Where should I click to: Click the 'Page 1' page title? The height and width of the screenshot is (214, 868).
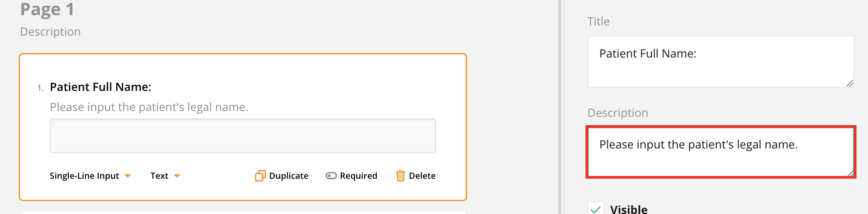coord(47,9)
